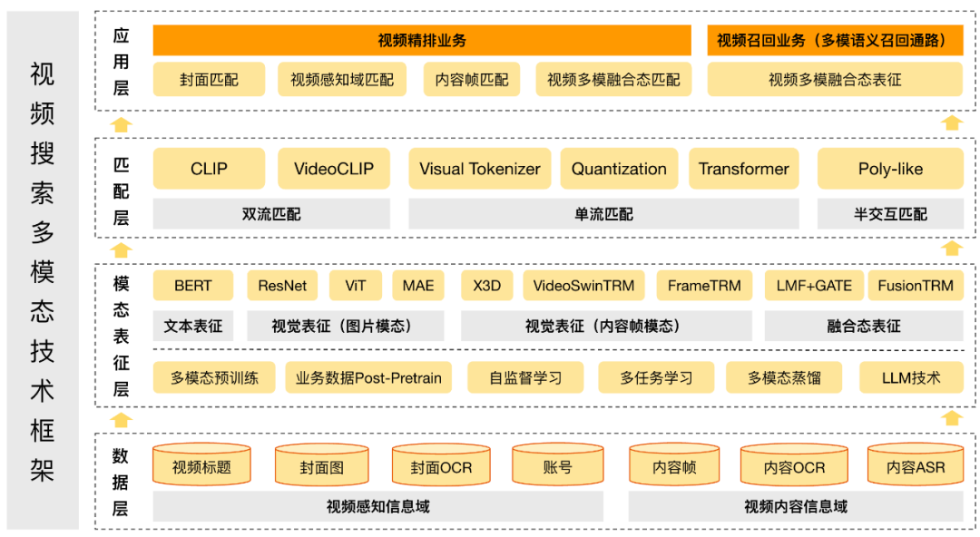Select the FrameTRM box
980x537 pixels.
(x=704, y=286)
